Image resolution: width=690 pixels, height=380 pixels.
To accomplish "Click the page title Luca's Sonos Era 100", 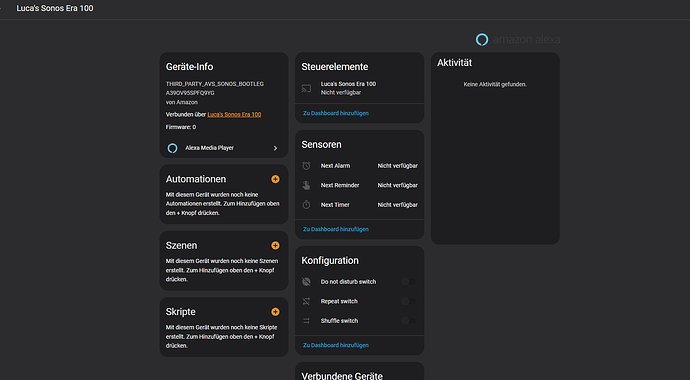I will [x=55, y=8].
